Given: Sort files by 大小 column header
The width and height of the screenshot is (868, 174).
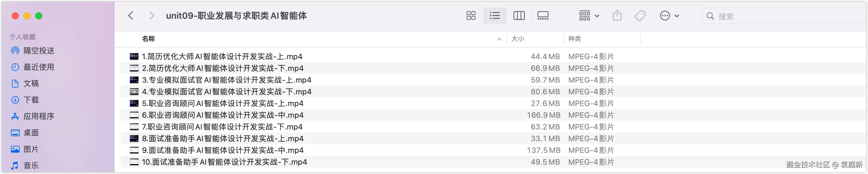Looking at the screenshot, I should 518,39.
